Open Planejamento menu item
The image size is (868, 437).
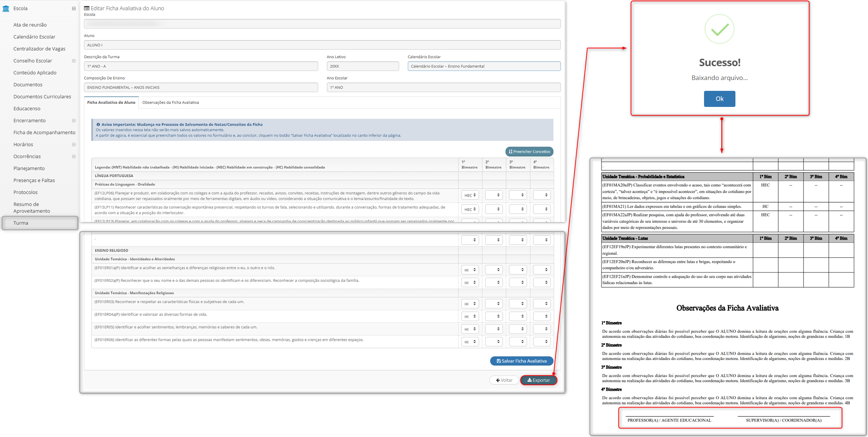pos(29,168)
